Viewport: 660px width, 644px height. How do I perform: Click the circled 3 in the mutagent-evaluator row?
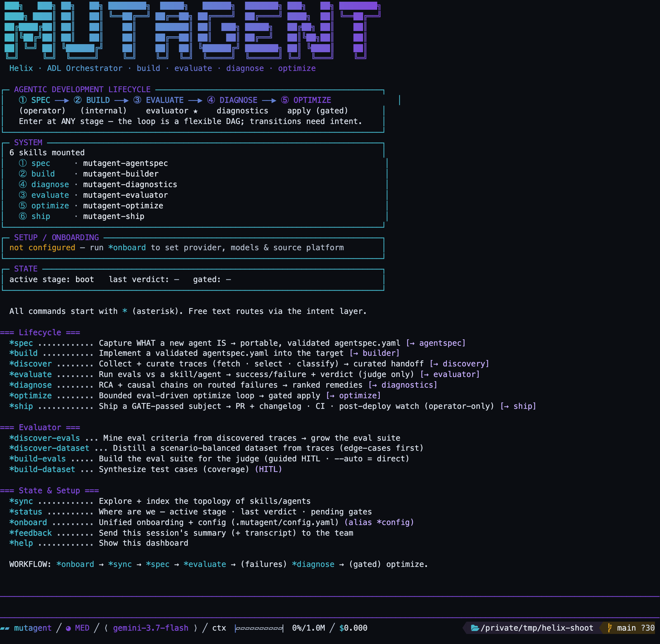(23, 195)
